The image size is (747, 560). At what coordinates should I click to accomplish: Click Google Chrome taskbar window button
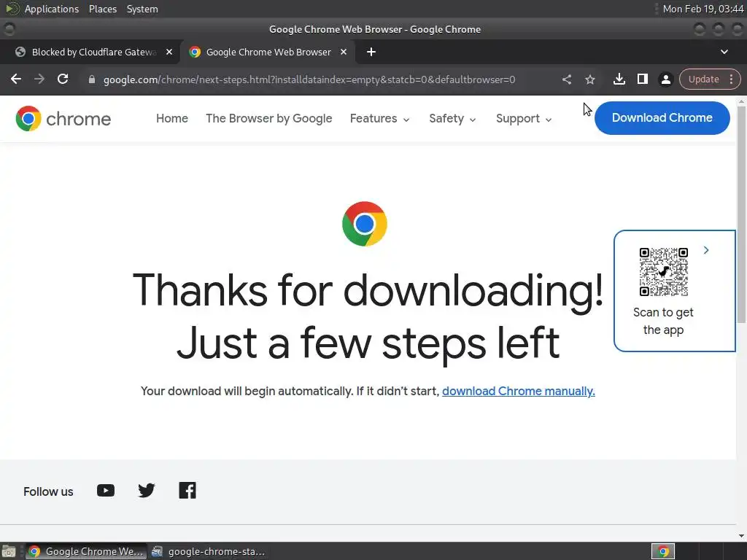tap(86, 551)
